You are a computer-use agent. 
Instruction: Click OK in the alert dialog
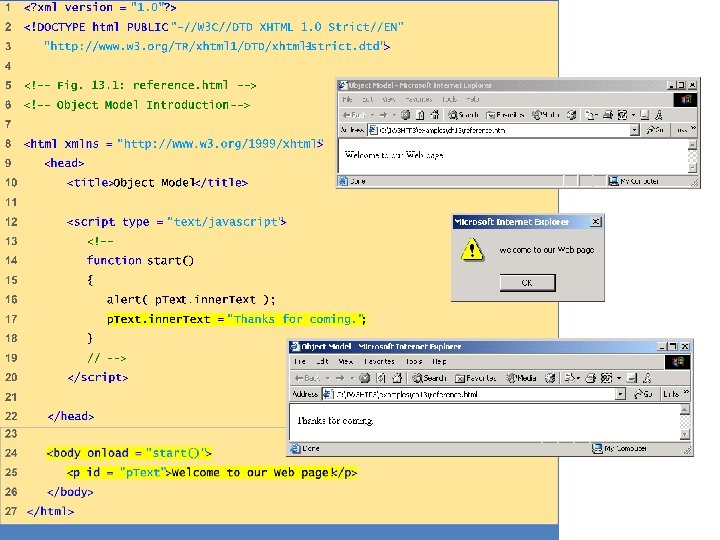coord(527,283)
